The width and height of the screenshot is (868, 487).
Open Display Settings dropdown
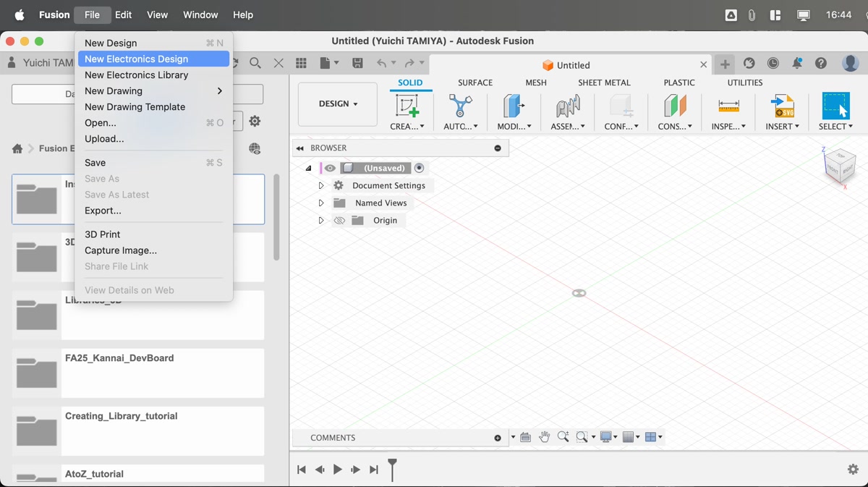[x=609, y=437]
